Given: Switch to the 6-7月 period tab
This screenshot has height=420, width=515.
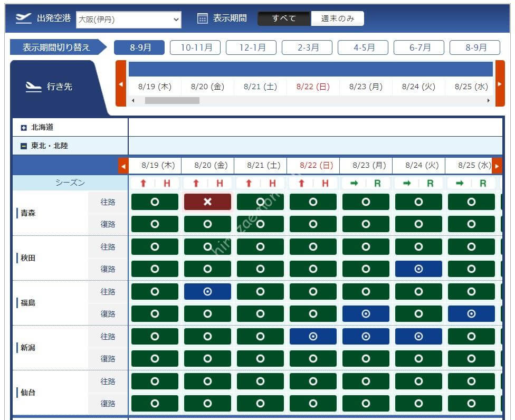Looking at the screenshot, I should (419, 47).
